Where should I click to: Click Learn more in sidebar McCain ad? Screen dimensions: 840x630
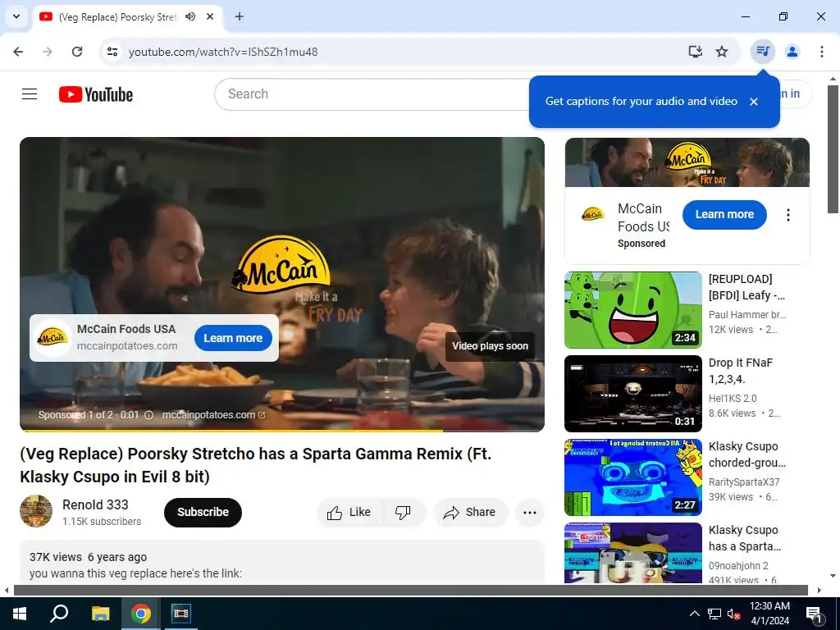point(724,214)
